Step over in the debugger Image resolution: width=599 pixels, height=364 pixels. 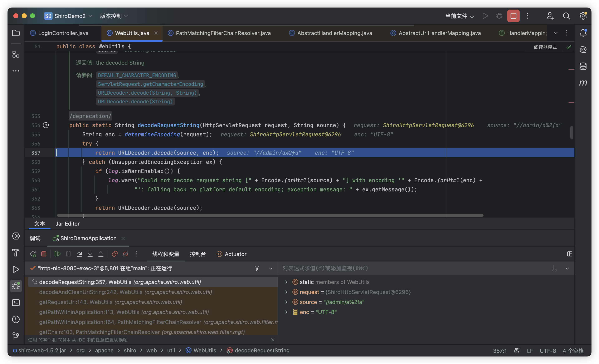(79, 254)
